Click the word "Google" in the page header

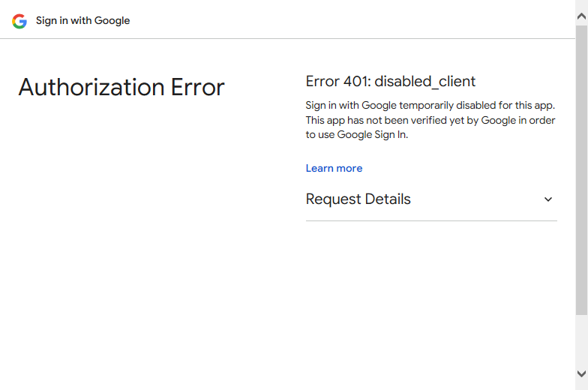[112, 21]
